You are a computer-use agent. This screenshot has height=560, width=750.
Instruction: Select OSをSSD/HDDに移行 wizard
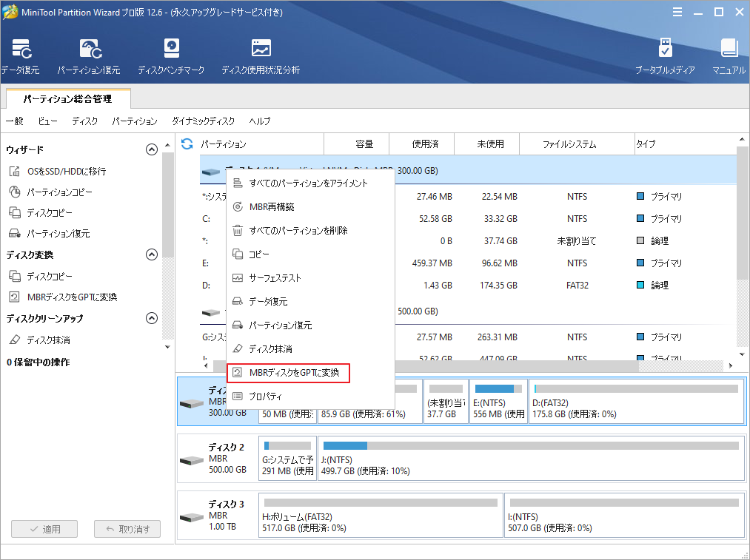(x=58, y=171)
